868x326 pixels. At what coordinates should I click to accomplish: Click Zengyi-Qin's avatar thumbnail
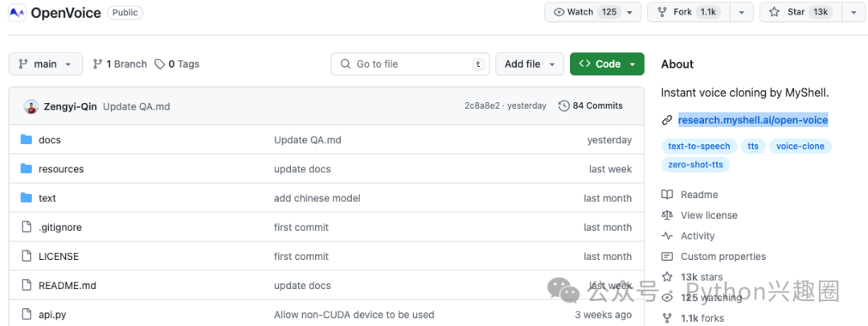tap(31, 106)
